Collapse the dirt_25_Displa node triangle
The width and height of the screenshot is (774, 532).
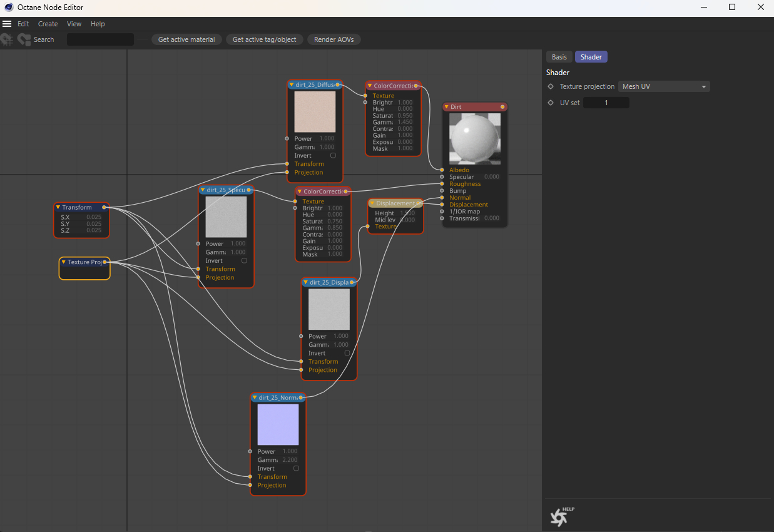pyautogui.click(x=305, y=282)
